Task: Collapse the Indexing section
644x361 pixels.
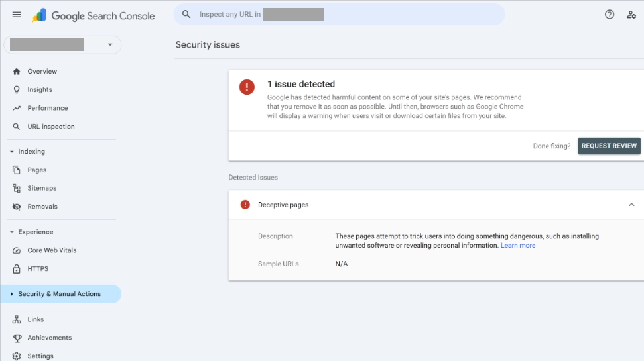Action: click(x=12, y=152)
